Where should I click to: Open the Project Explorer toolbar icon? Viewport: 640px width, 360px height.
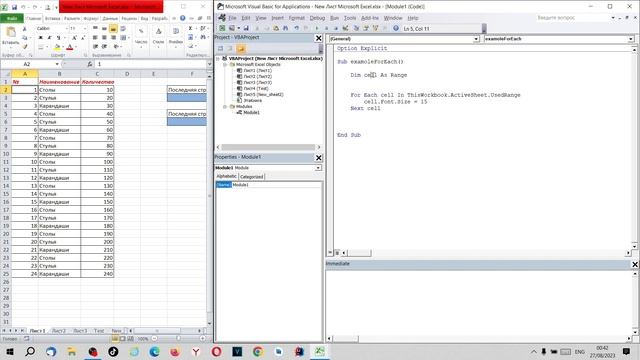click(356, 28)
